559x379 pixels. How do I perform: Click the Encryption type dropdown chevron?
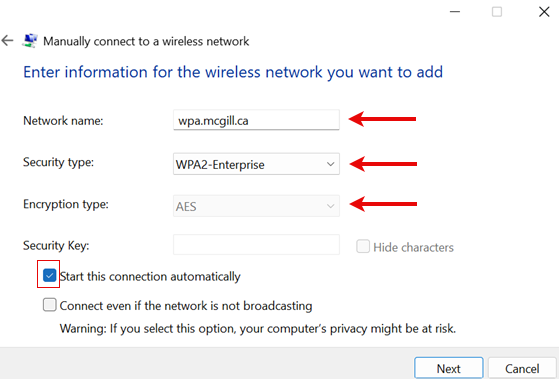[330, 206]
